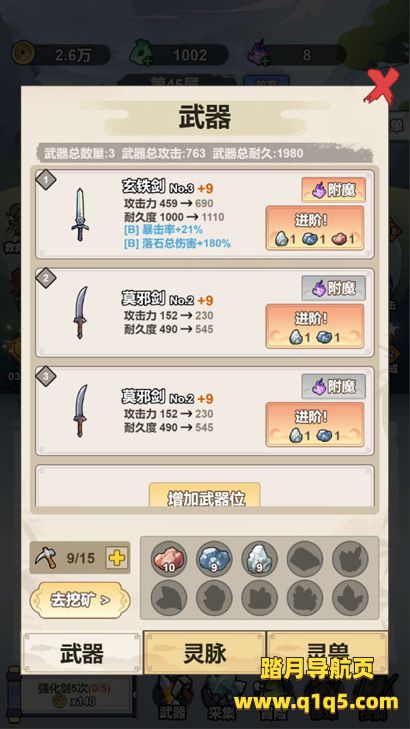This screenshot has height=729, width=410.
Task: Enchant 玄铁剑 with the 附魔 button
Action: pyautogui.click(x=333, y=190)
